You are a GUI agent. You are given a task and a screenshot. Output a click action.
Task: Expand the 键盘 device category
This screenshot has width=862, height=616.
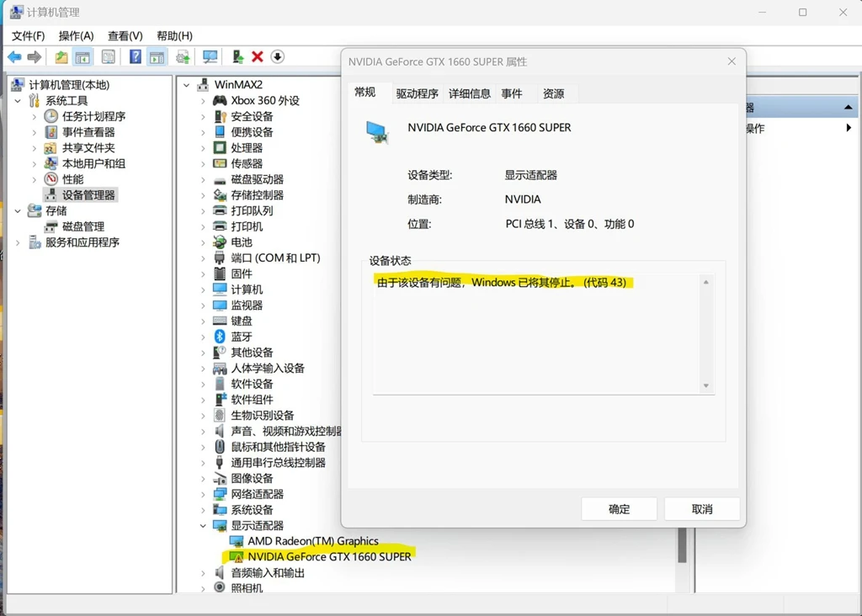(x=203, y=321)
